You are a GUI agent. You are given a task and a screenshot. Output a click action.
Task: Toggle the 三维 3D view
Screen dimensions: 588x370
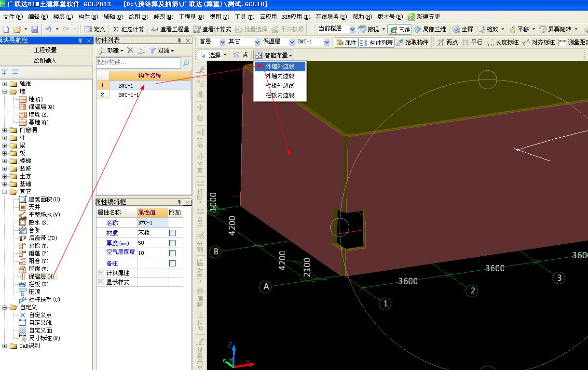(399, 29)
